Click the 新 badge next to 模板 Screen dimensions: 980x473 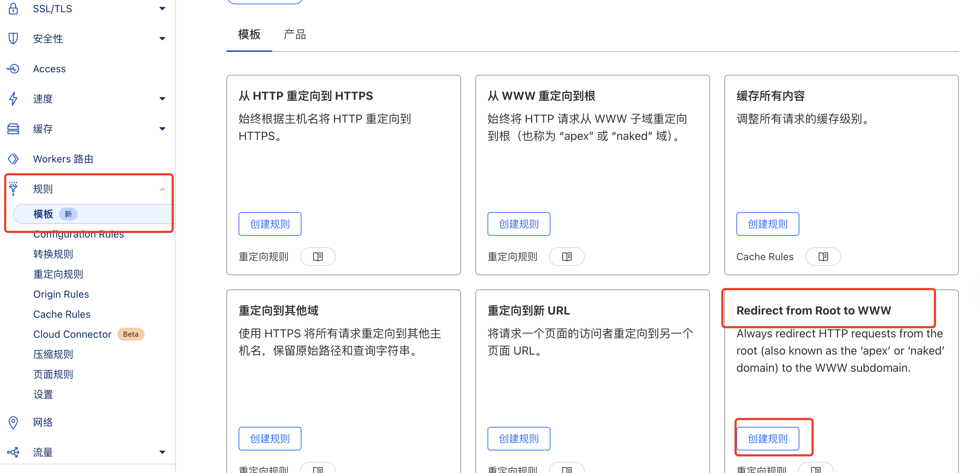(x=68, y=214)
